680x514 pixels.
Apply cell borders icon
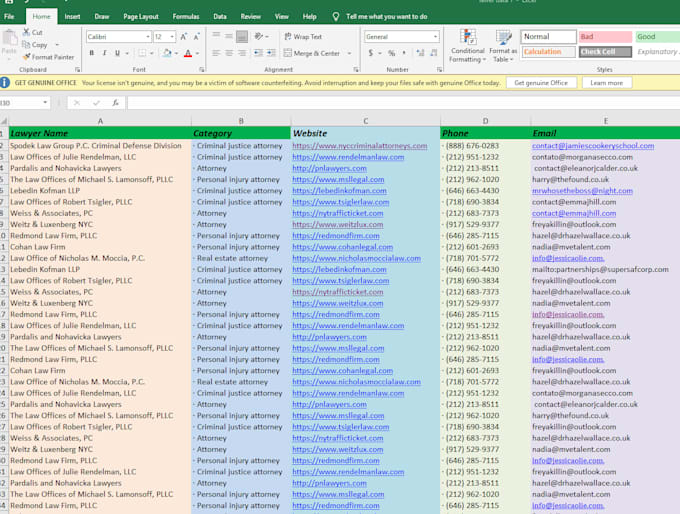(x=142, y=53)
